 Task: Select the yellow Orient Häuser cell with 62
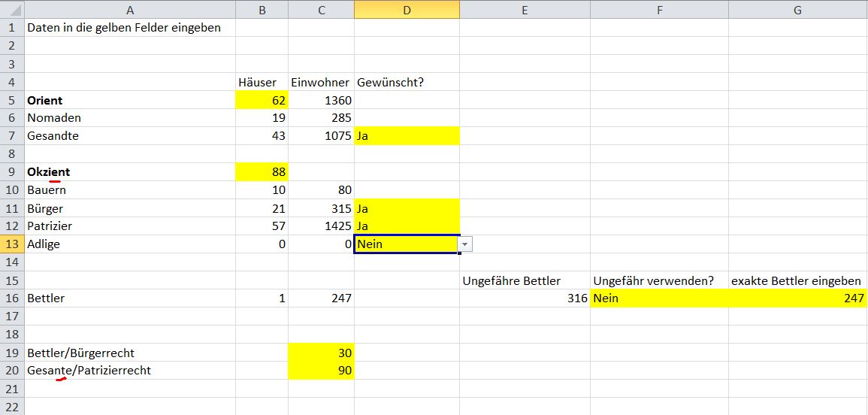tap(262, 100)
